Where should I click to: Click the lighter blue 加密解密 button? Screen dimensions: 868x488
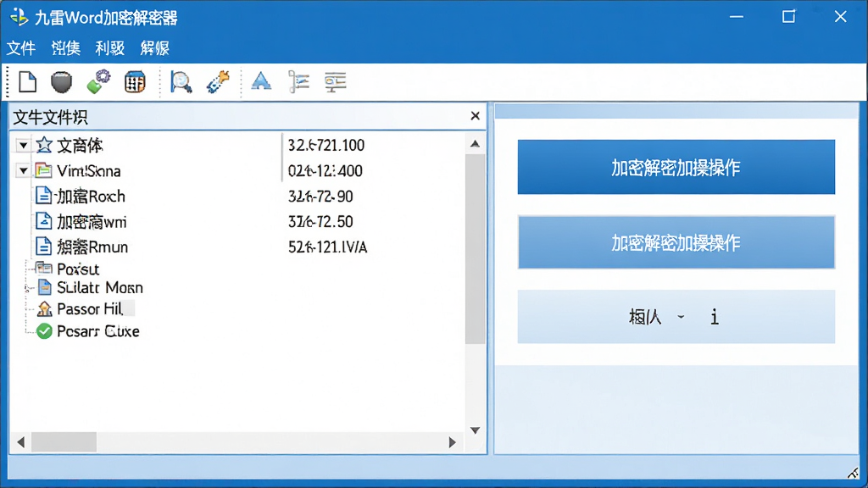coord(676,242)
